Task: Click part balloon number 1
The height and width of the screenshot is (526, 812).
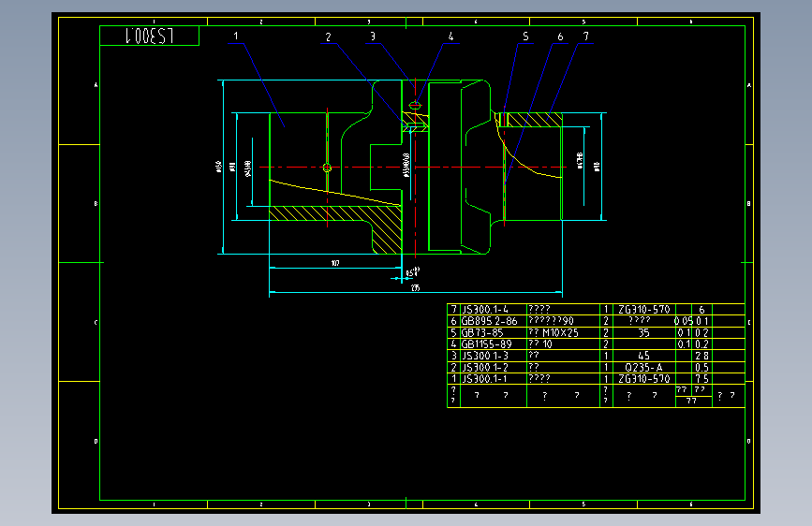Action: pos(236,37)
